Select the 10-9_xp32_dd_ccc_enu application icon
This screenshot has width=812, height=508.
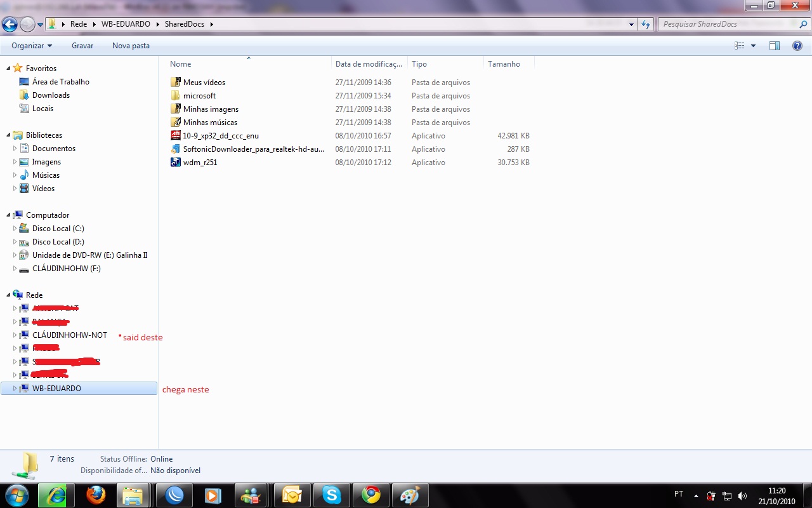click(x=176, y=136)
